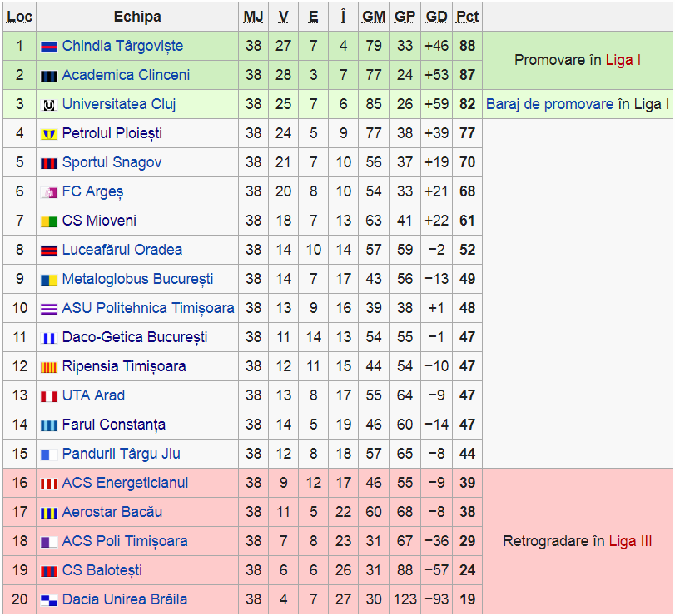Open the UTA Arad team link
This screenshot has height=616, width=675.
click(93, 395)
